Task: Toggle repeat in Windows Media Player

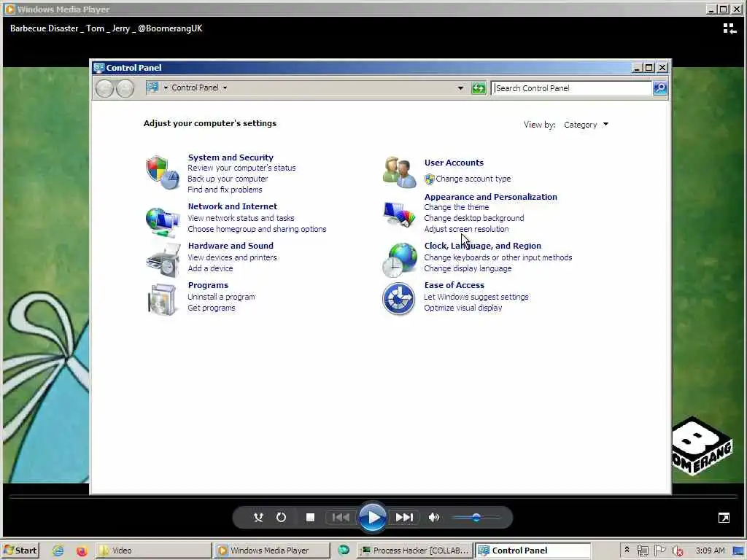Action: click(x=281, y=517)
